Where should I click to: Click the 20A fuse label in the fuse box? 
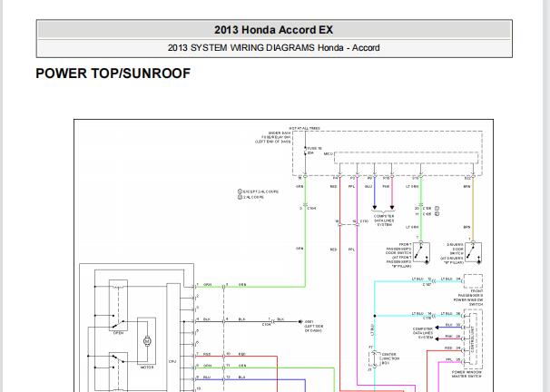pos(314,151)
